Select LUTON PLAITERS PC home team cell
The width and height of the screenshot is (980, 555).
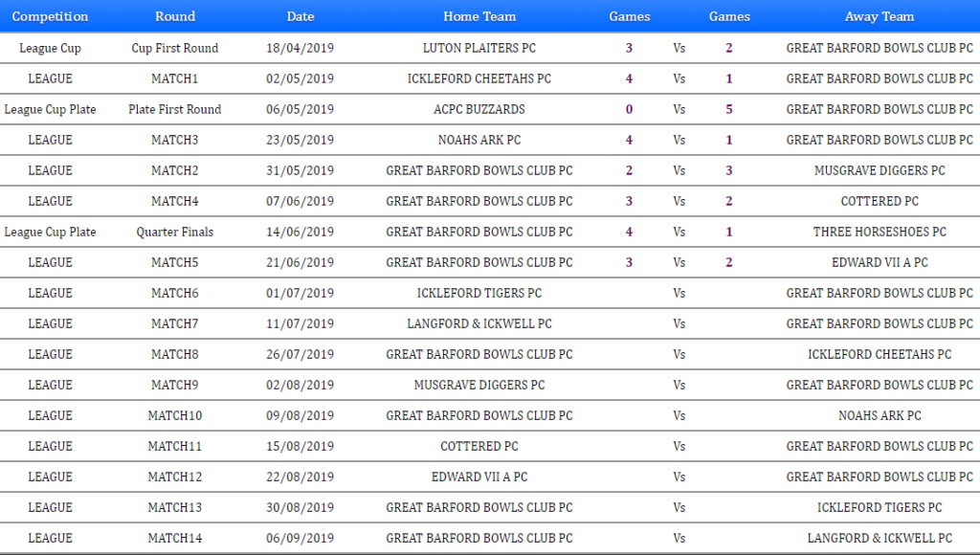(479, 48)
